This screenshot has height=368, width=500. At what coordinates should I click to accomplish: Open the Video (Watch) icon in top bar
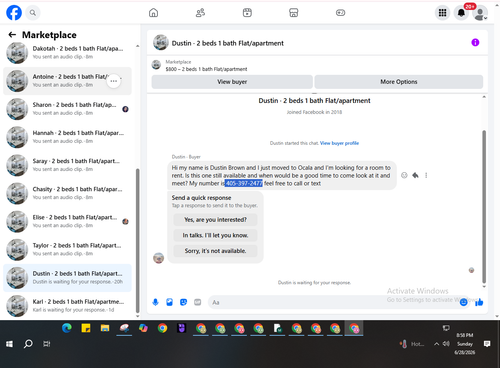[247, 13]
